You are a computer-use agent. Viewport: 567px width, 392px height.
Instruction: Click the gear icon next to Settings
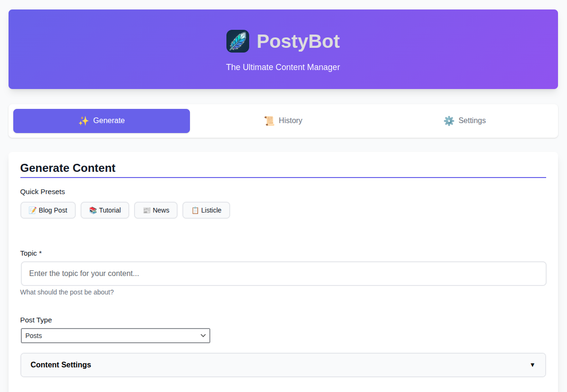tap(449, 121)
